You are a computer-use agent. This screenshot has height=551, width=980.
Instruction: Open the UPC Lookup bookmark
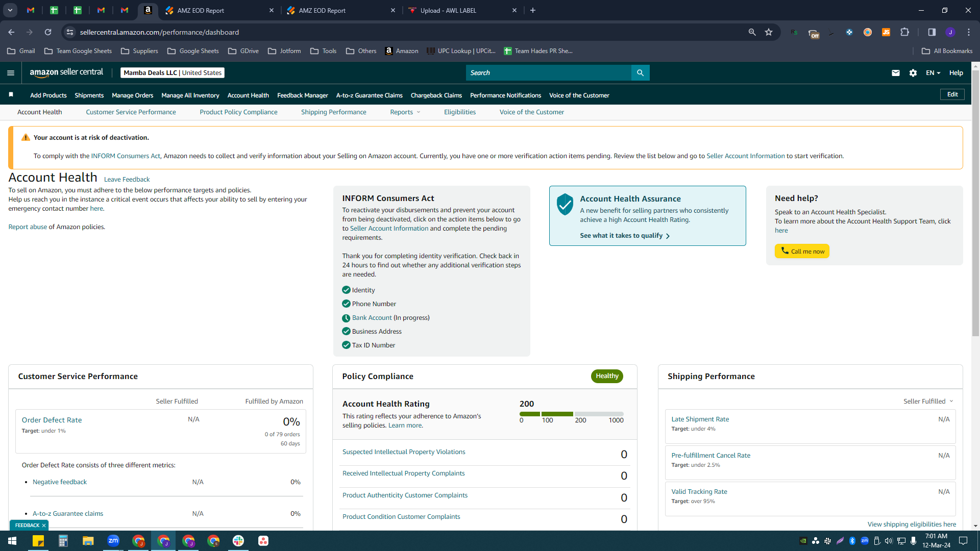coord(461,51)
